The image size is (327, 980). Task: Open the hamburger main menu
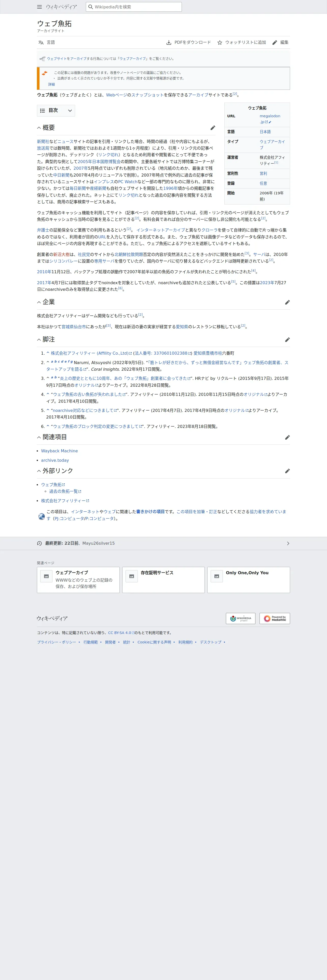point(39,7)
